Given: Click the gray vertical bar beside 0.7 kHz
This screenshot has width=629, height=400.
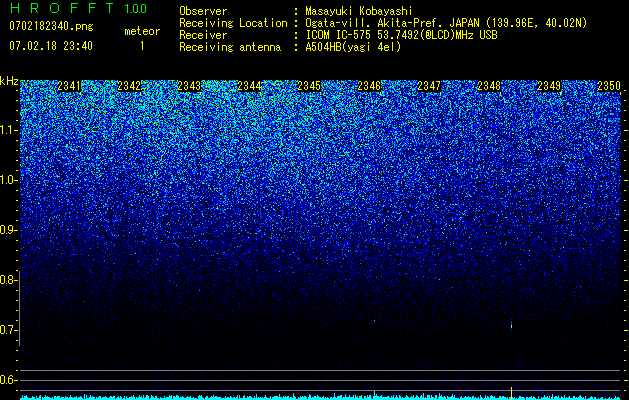Looking at the screenshot, I should pyautogui.click(x=20, y=308).
